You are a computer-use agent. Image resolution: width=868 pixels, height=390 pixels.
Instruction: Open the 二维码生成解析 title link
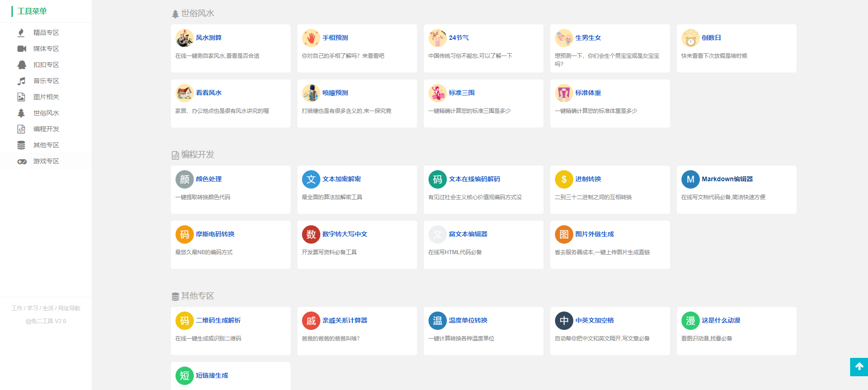click(218, 320)
